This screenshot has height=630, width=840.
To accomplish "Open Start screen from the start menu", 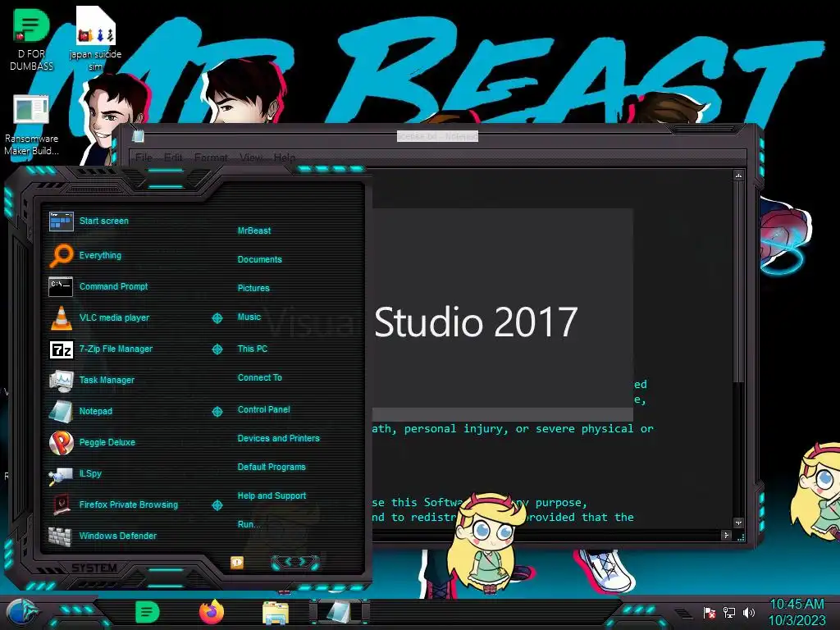I will 104,221.
